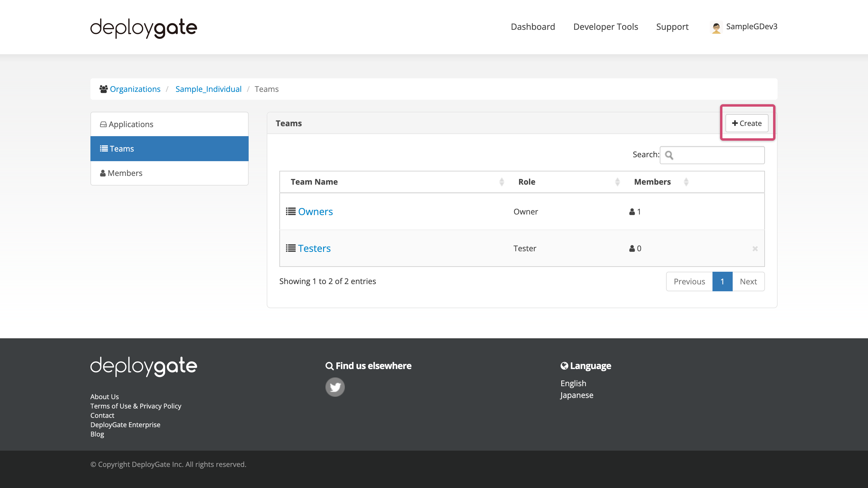The image size is (868, 488).
Task: Open the SampleGDev3 avatar icon
Action: coord(716,27)
